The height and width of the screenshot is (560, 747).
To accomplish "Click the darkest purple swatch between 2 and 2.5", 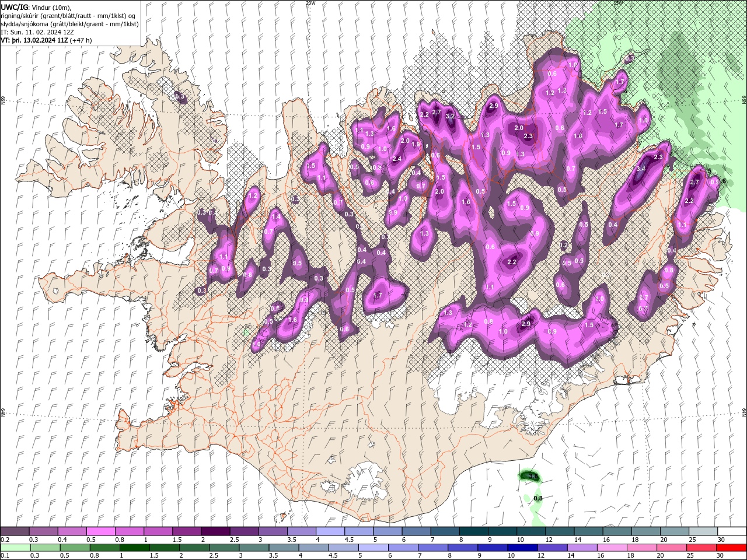I will pyautogui.click(x=215, y=531).
